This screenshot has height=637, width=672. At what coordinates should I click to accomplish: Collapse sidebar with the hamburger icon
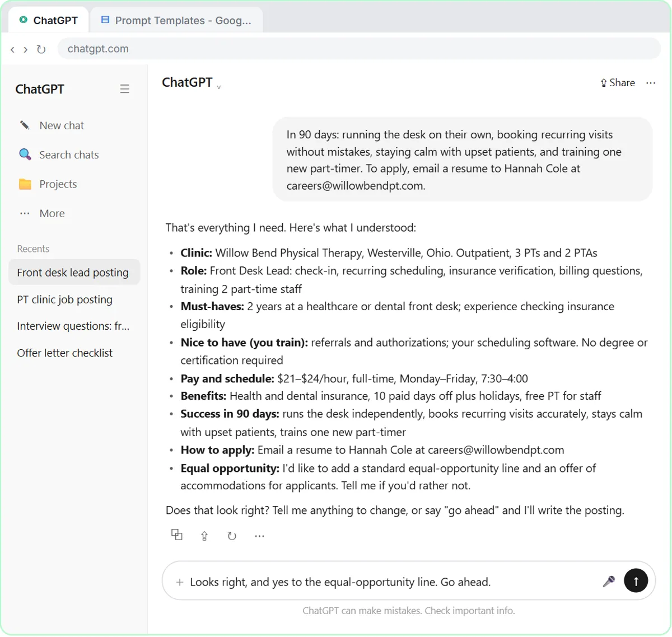124,89
